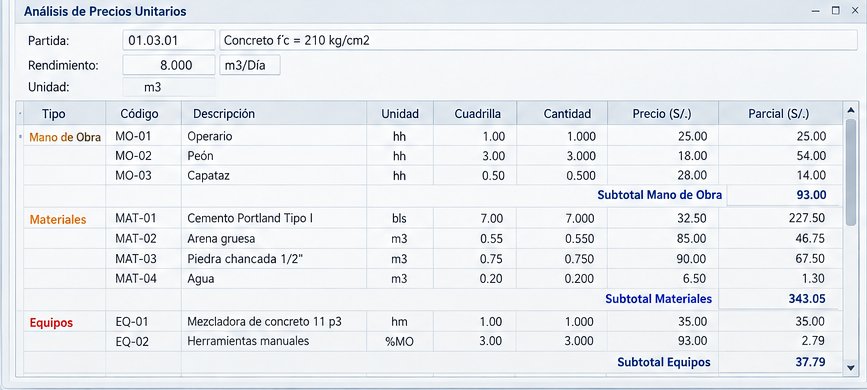
Task: Select the MAT-04 code cell
Action: point(143,279)
